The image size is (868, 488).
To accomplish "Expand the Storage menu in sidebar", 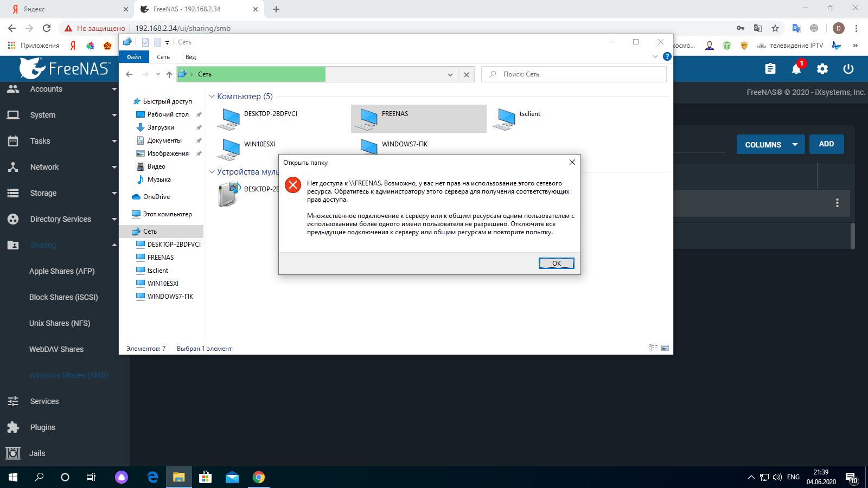I will click(x=65, y=193).
